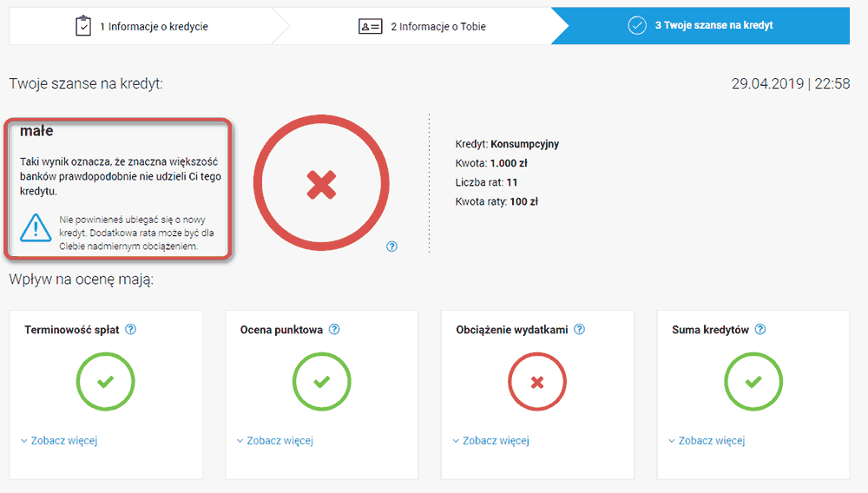
Task: Click the green checkmark under Suma kredytów
Action: [x=753, y=381]
